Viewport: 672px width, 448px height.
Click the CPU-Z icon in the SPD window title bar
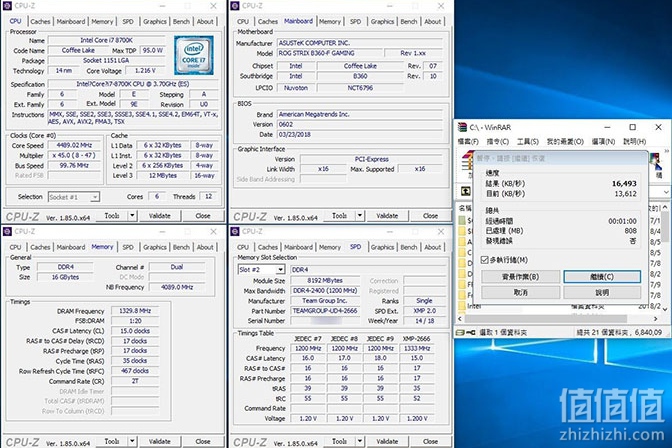(234, 232)
